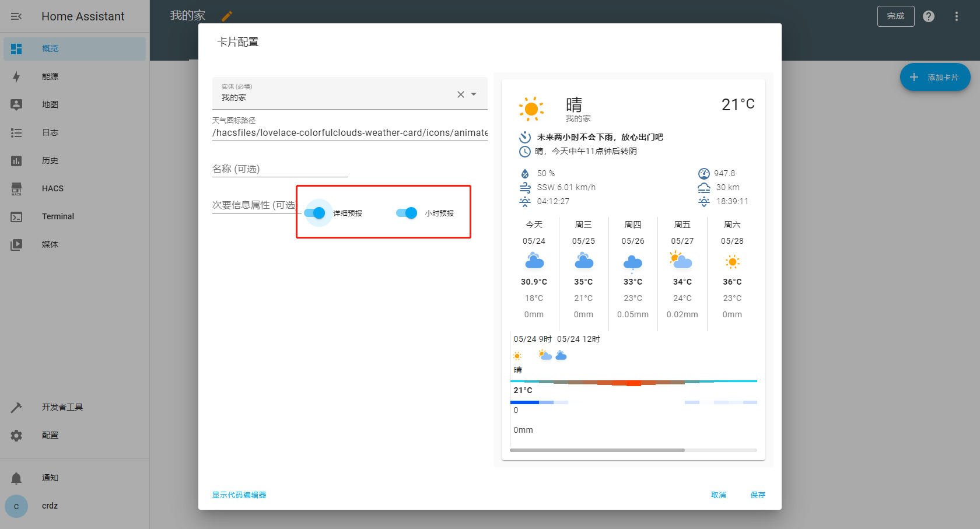Click 取消 to cancel card configuration

pos(718,495)
